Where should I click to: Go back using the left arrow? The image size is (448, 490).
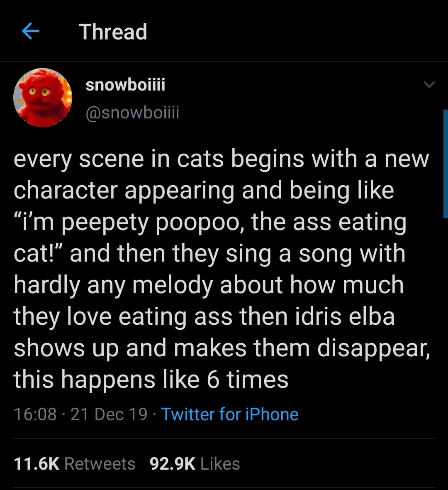point(30,31)
